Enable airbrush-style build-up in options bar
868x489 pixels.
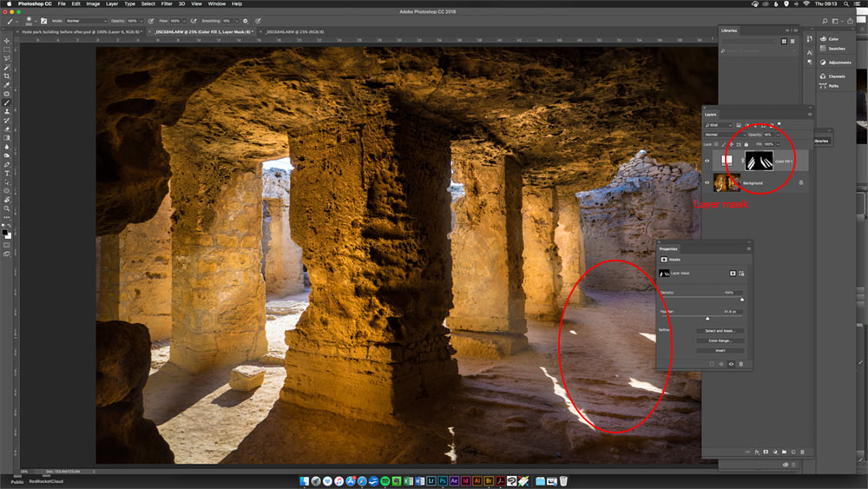pos(194,21)
